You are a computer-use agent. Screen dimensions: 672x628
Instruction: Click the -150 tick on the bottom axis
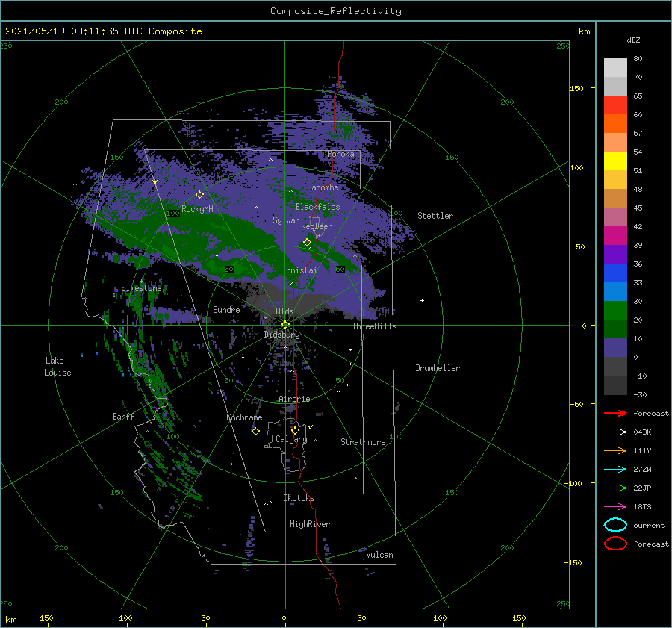click(x=44, y=618)
